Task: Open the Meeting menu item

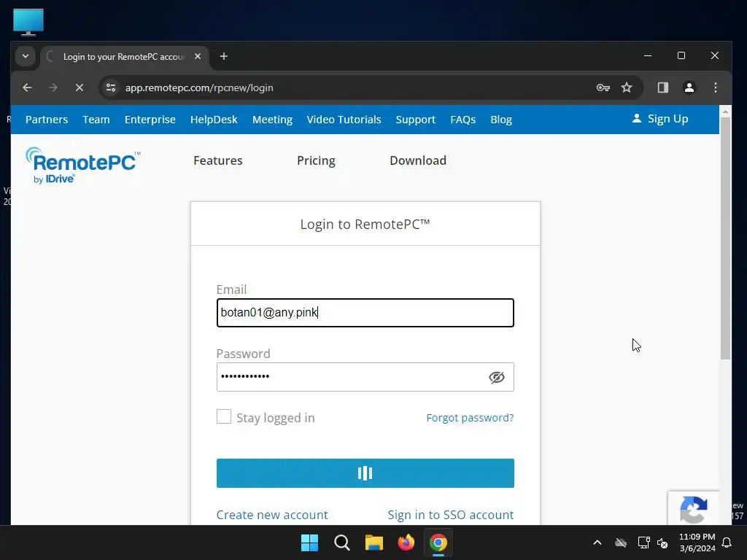Action: (272, 120)
